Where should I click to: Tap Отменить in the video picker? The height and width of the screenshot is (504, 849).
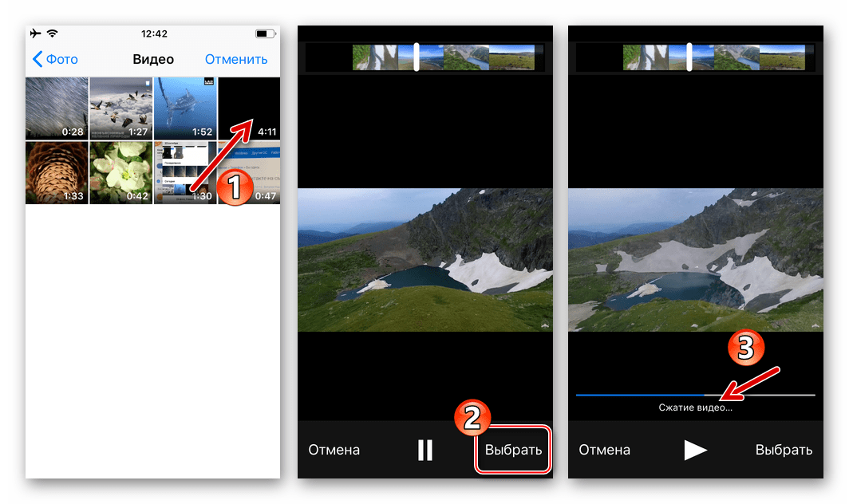(x=236, y=59)
